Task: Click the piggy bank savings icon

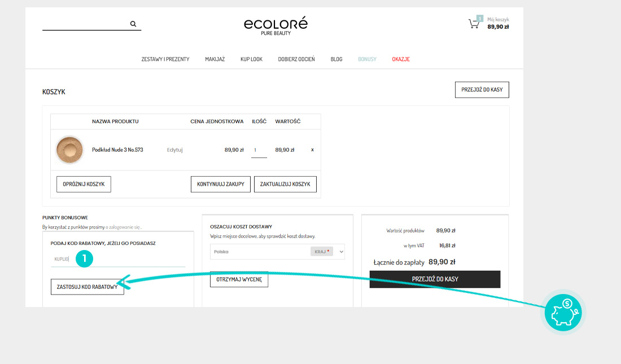Action: tap(563, 312)
